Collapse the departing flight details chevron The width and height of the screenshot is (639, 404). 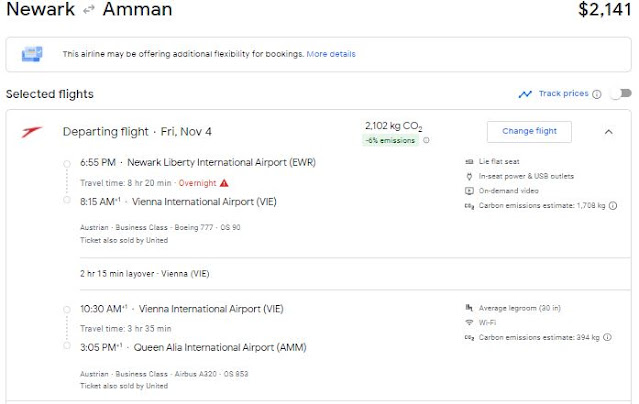[x=609, y=131]
